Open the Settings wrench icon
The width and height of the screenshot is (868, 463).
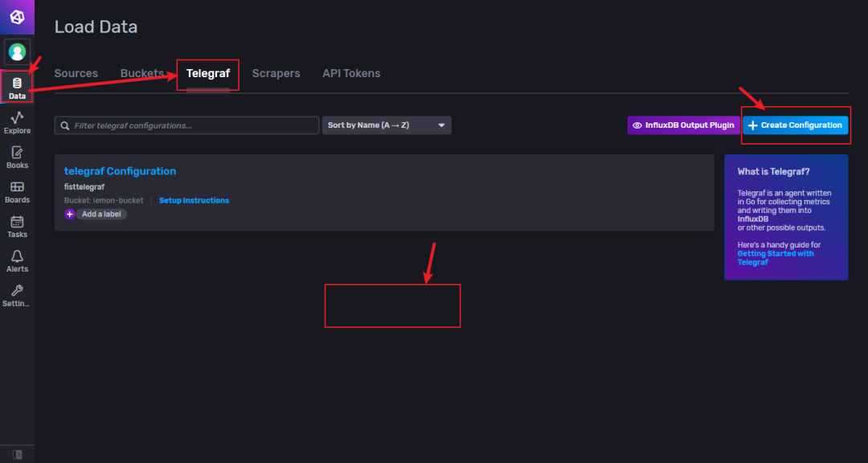17,293
